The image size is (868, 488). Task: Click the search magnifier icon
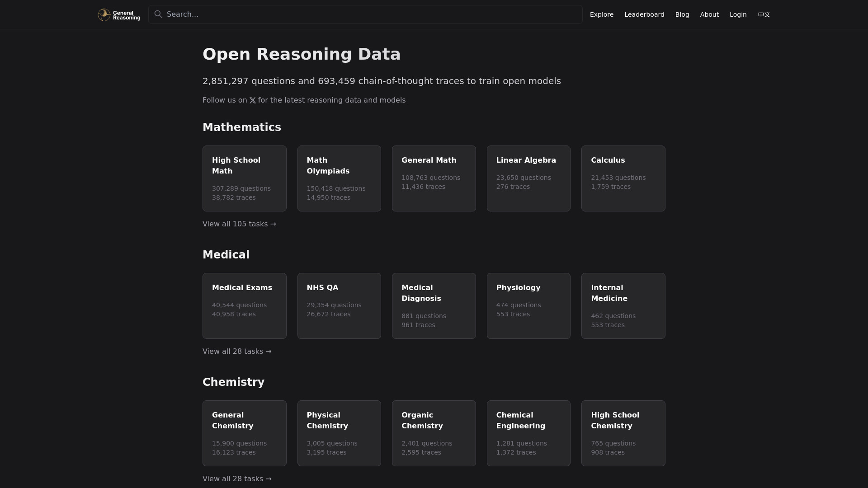click(x=158, y=14)
